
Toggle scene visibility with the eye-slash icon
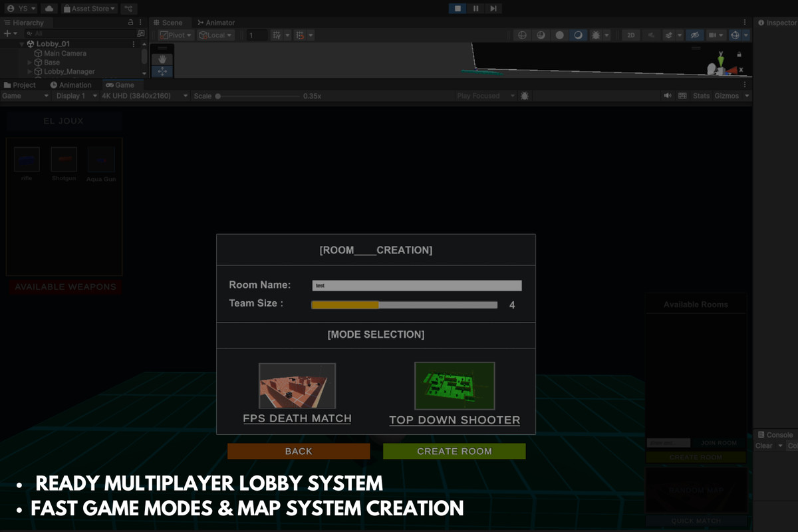click(696, 35)
